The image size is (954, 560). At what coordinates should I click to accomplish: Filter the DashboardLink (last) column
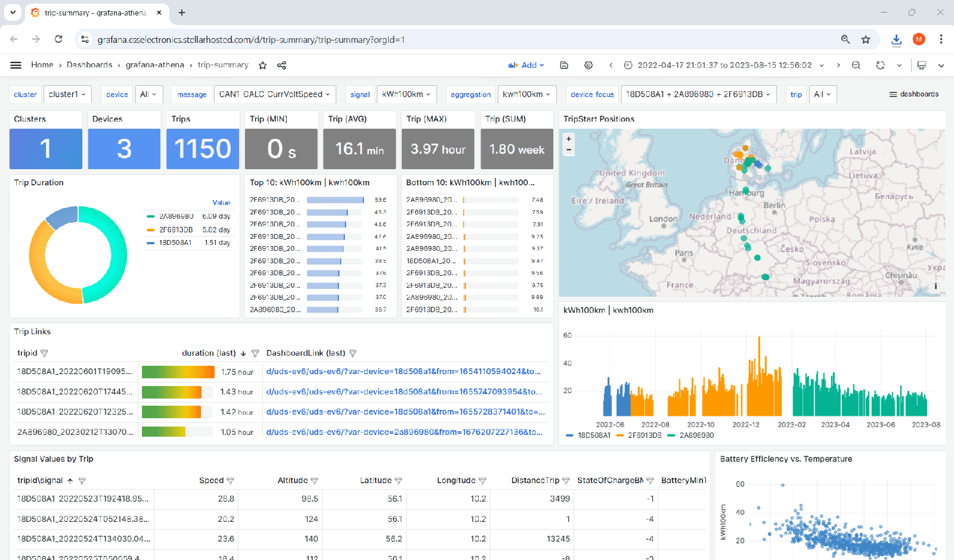click(352, 353)
